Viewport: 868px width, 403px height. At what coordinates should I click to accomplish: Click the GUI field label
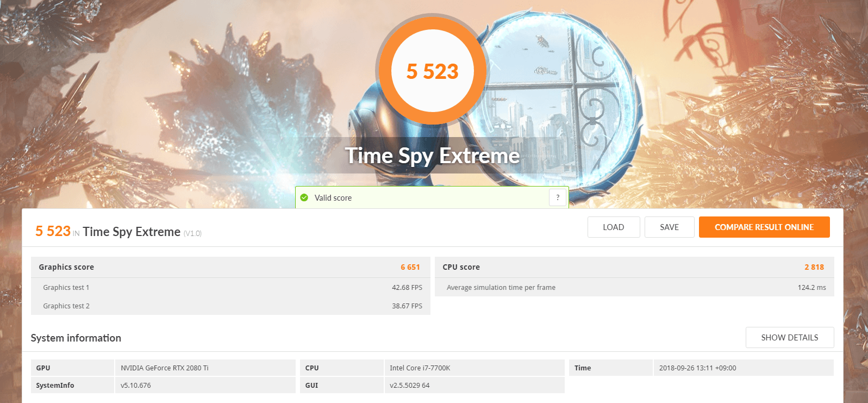pyautogui.click(x=311, y=386)
